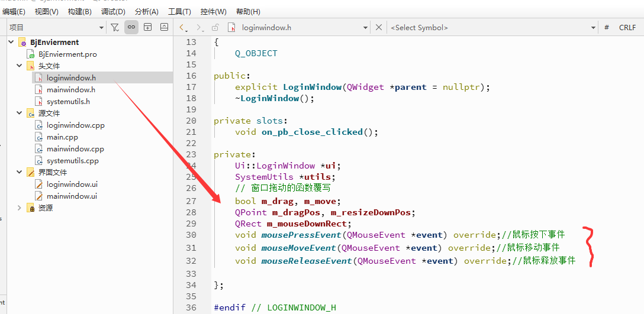Screen dimensions: 644x314
Task: Select mainwindow.cpp in the project tree
Action: pyautogui.click(x=76, y=149)
